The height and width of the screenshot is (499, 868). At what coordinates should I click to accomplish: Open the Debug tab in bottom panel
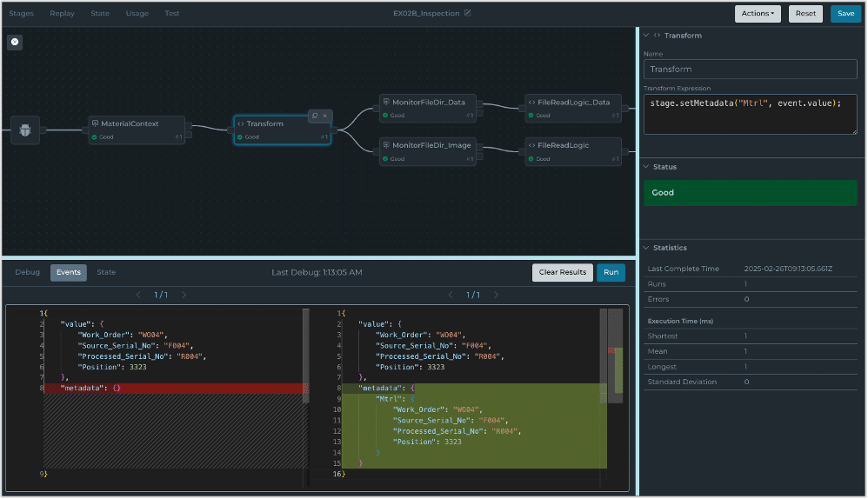pyautogui.click(x=28, y=272)
